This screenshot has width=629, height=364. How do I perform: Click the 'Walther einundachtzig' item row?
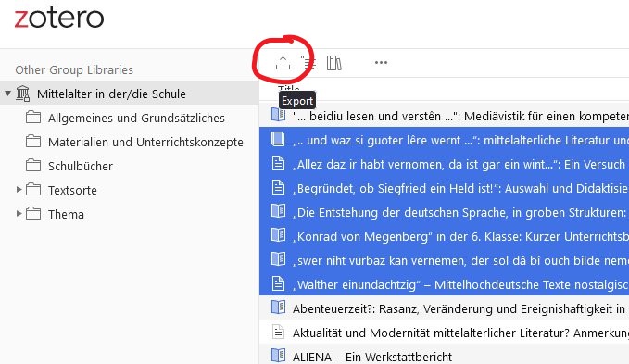(444, 283)
